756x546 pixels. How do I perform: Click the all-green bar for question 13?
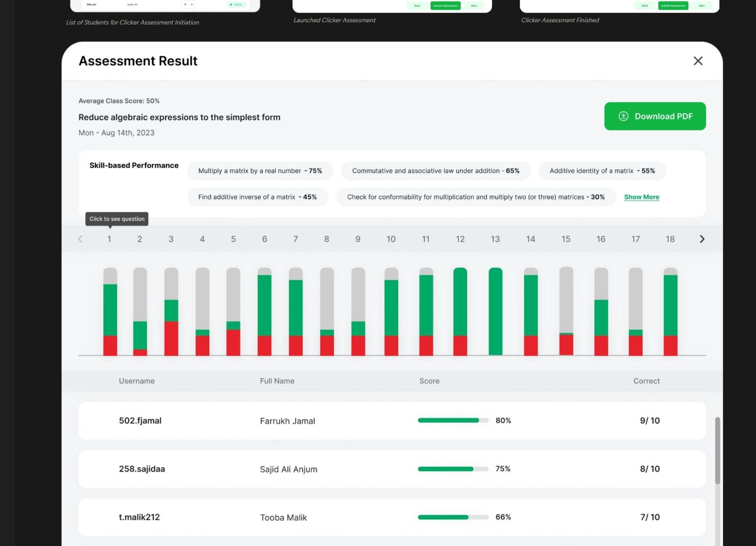(x=496, y=311)
